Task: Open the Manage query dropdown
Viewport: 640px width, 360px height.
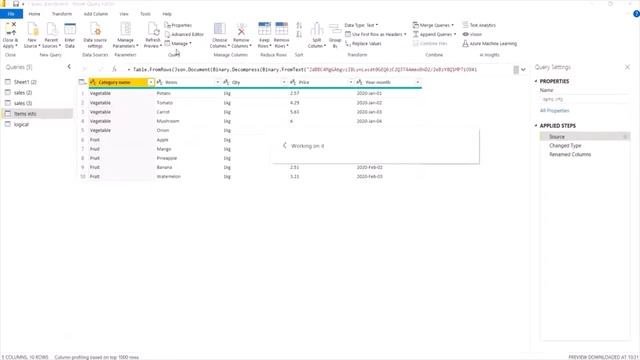Action: (x=178, y=43)
